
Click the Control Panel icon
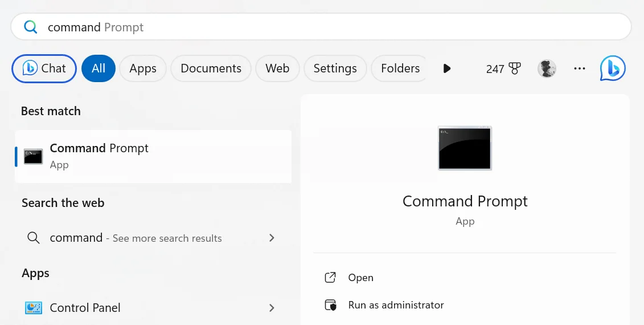point(33,308)
